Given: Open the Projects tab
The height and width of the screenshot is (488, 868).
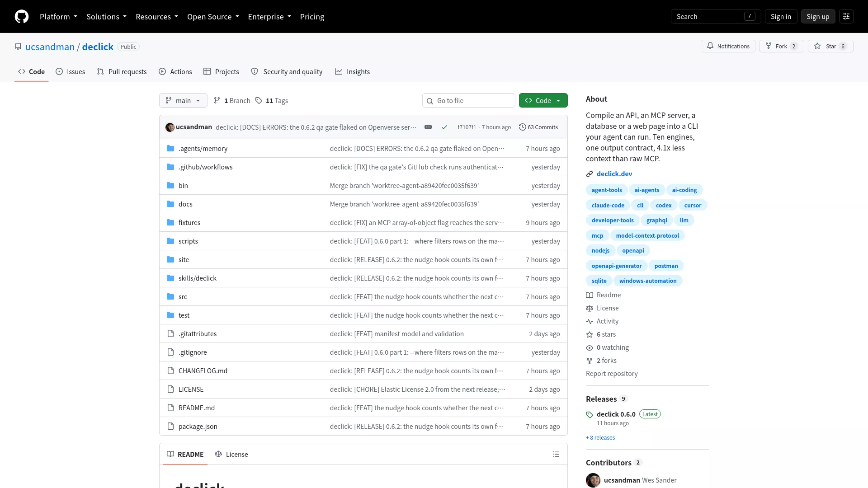Looking at the screenshot, I should tap(221, 72).
